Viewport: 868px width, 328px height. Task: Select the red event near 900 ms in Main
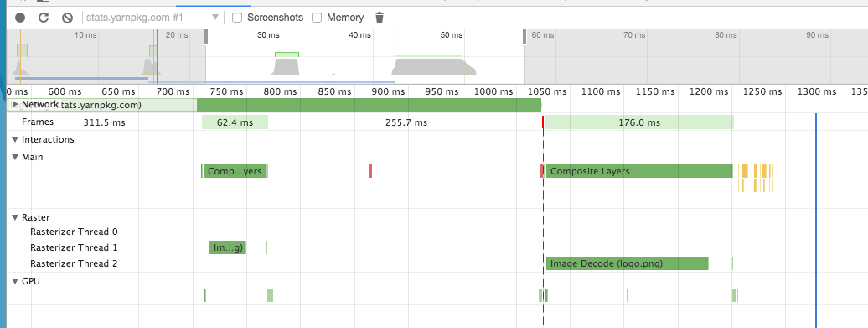[x=370, y=171]
